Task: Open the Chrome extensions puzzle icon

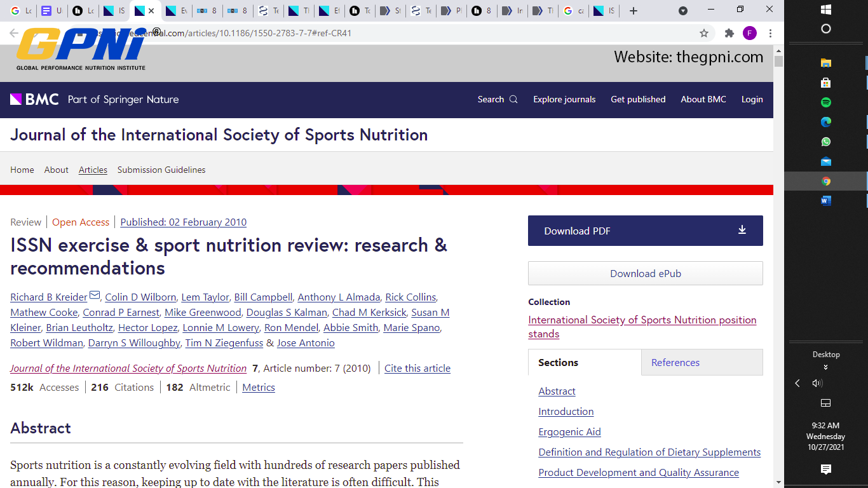Action: [729, 33]
